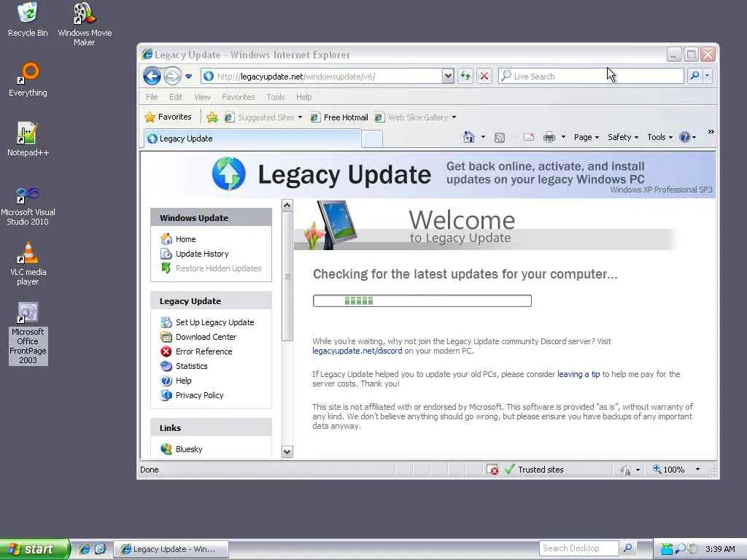The image size is (747, 560).
Task: Click the protected mode lock icon in status bar
Action: [625, 470]
